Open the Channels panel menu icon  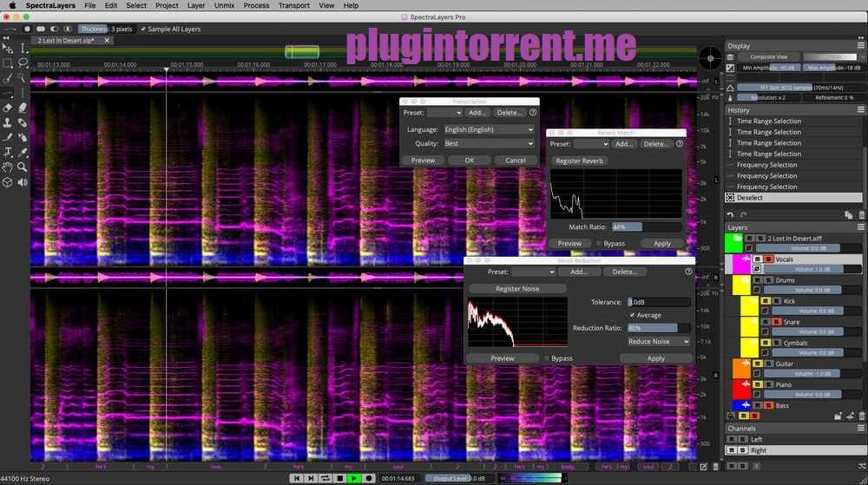pyautogui.click(x=861, y=428)
